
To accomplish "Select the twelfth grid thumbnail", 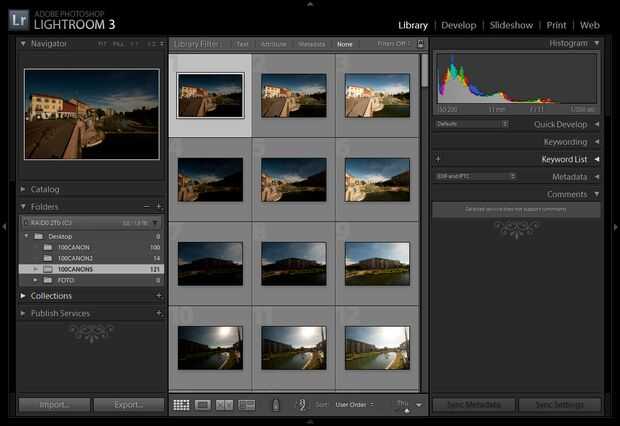I will pos(377,348).
